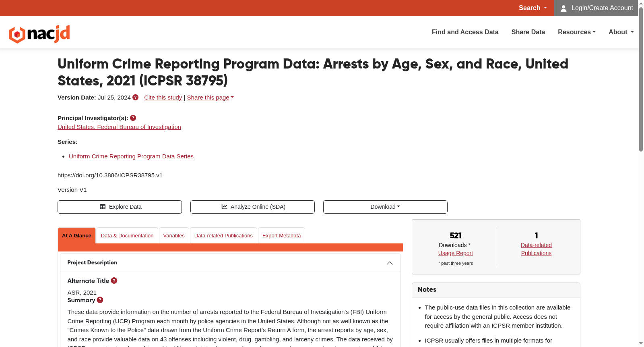Click the ASR, 2021 alternate title
The height and width of the screenshot is (347, 644).
coord(82,293)
